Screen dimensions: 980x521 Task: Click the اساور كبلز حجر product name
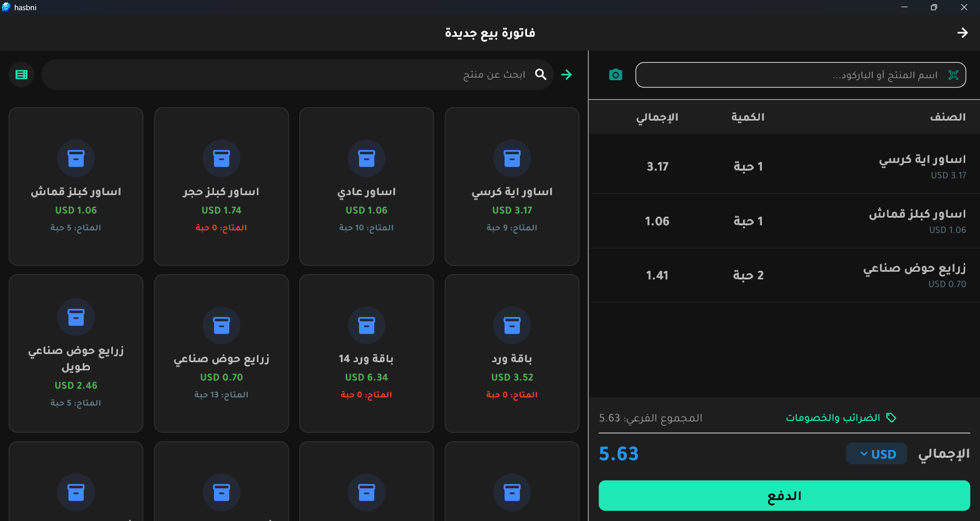[222, 192]
